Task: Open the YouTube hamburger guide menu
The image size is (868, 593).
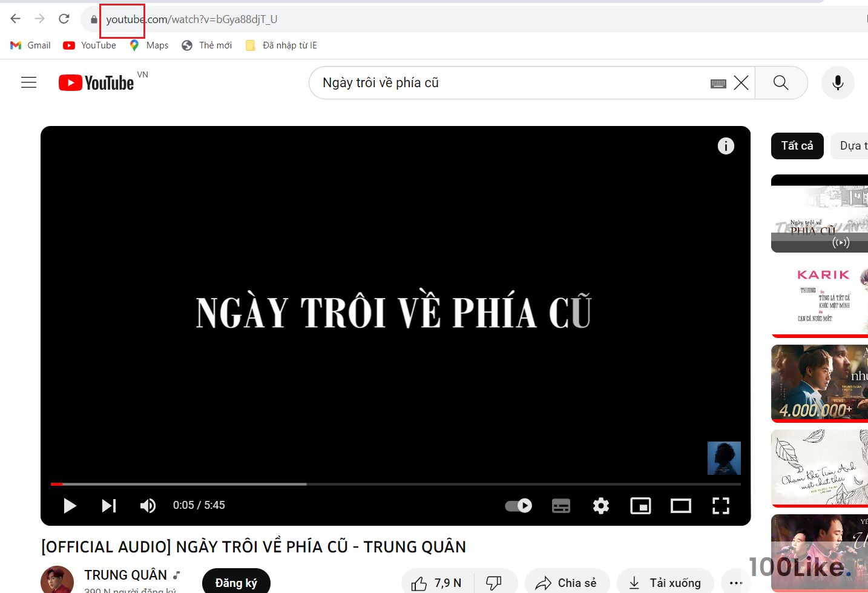Action: coord(29,82)
